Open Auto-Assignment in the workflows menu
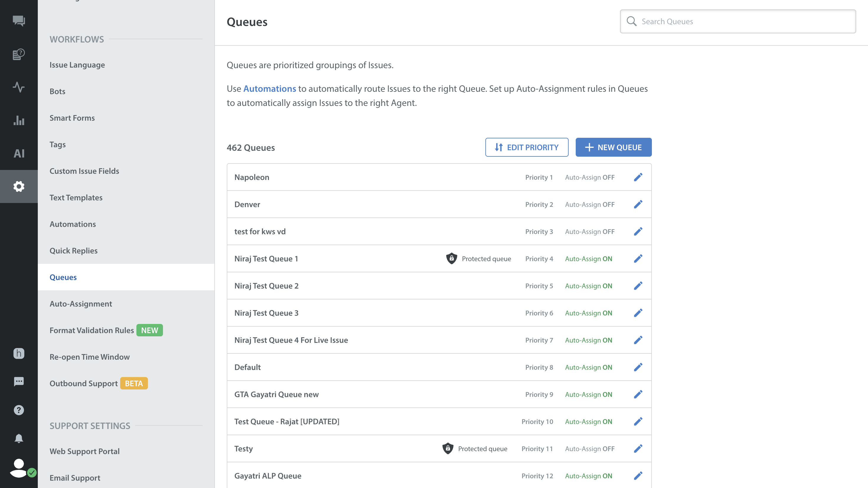 point(81,304)
